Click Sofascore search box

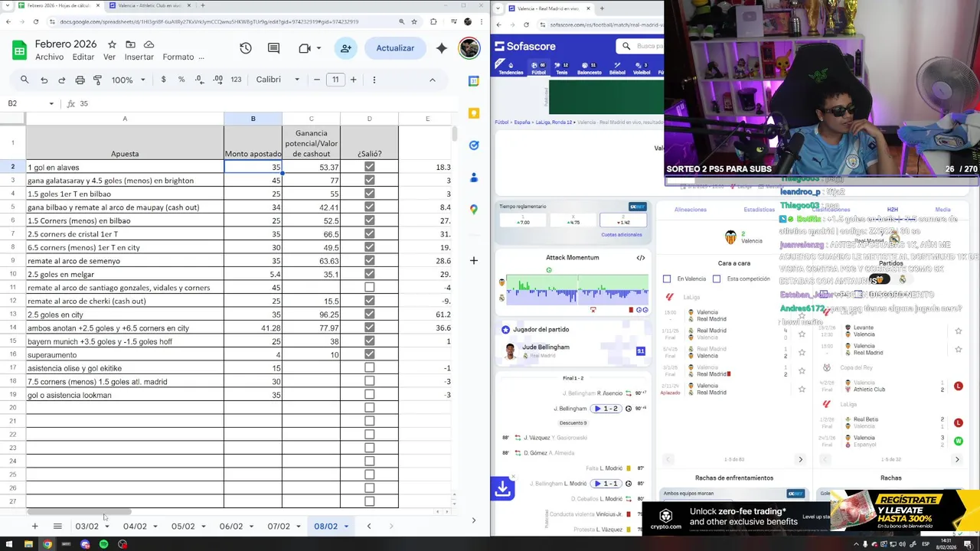[640, 47]
